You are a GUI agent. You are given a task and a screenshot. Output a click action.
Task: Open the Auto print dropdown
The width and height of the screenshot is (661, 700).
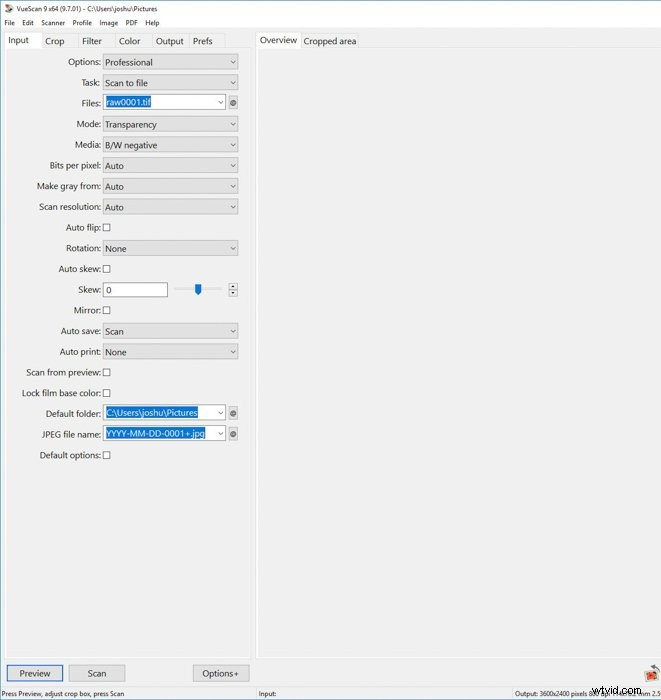pos(170,352)
